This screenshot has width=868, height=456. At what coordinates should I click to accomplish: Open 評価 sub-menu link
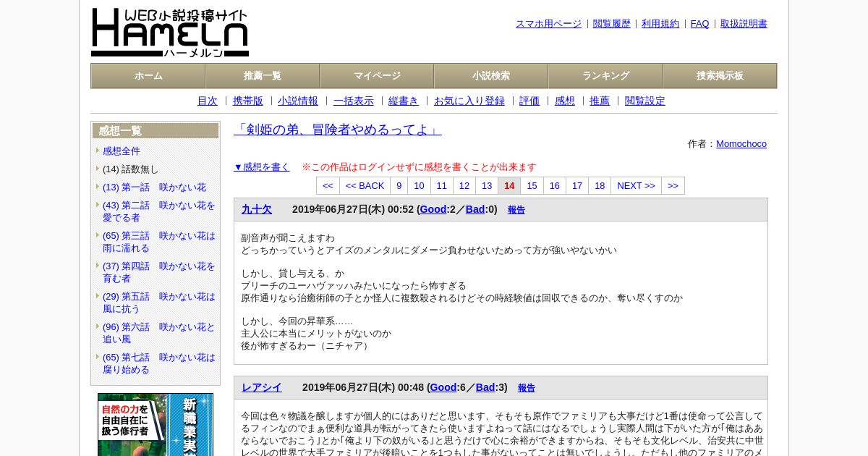(x=529, y=101)
